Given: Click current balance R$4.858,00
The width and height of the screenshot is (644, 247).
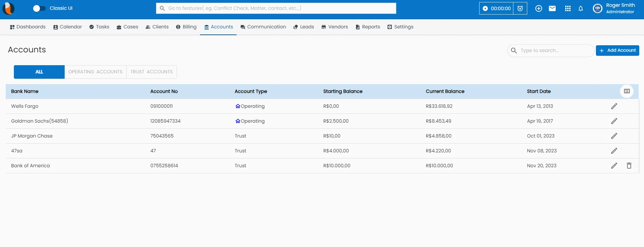Looking at the screenshot, I should pos(439,136).
